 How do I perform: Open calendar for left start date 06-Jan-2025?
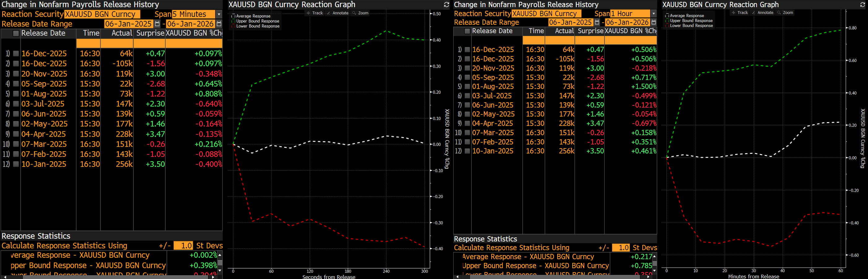[x=157, y=24]
